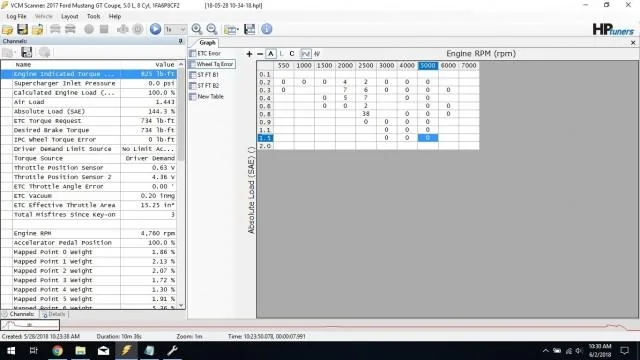The height and width of the screenshot is (360, 640).
Task: Select the Wheel Tq Error table
Action: [211, 64]
